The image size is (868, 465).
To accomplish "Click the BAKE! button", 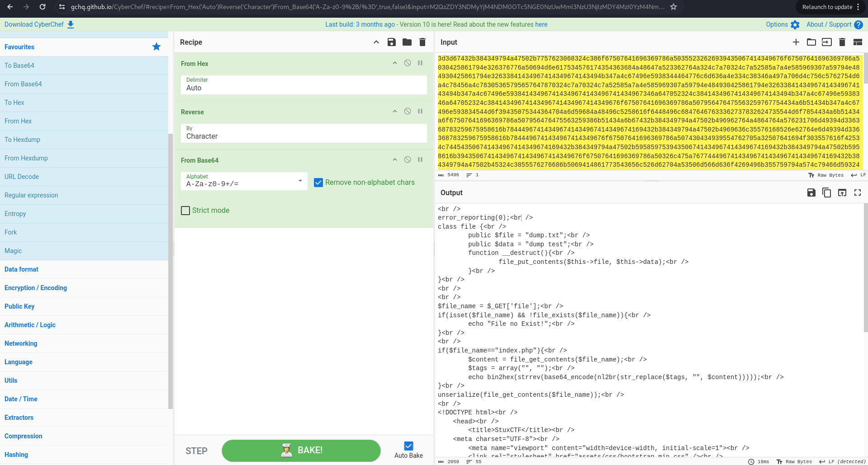I will [x=301, y=451].
